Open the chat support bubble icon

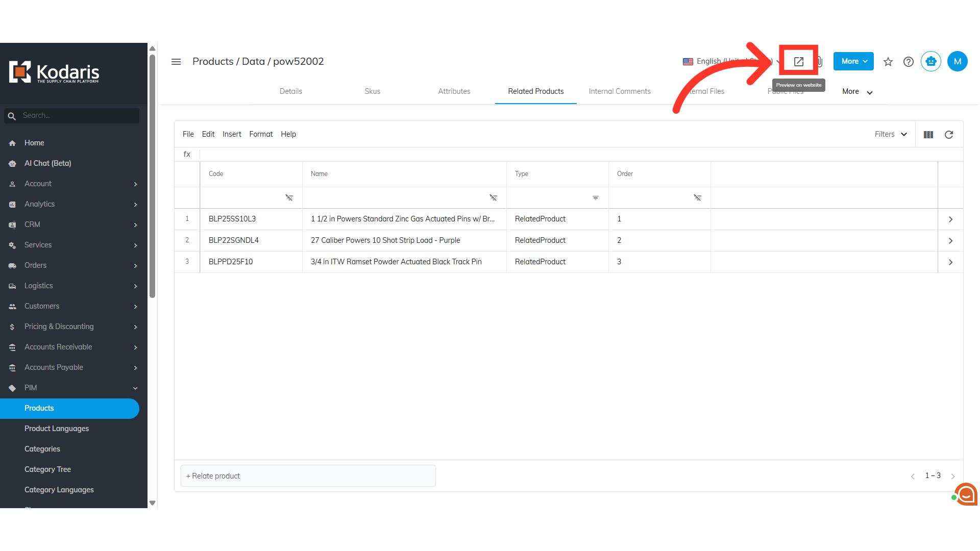(x=966, y=494)
